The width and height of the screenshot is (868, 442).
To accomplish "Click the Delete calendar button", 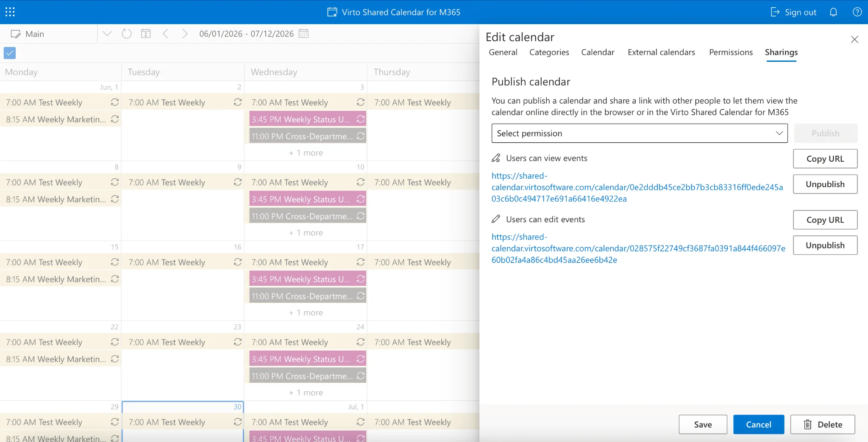I will pyautogui.click(x=823, y=424).
